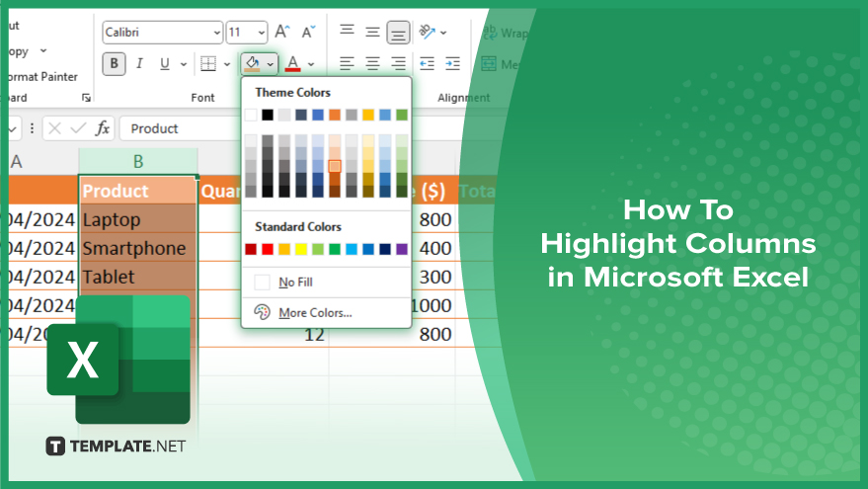Expand the Borders dropdown arrow
Screen dimensions: 868x489
(x=227, y=64)
